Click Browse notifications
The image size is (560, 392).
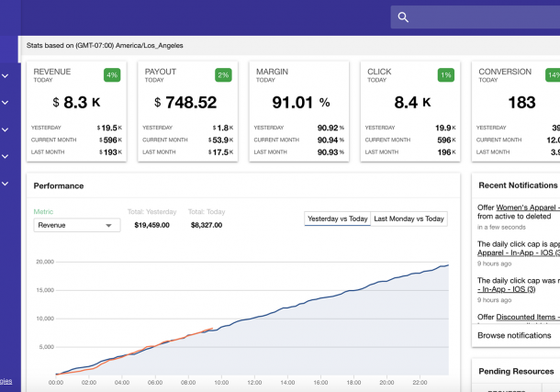tap(514, 336)
